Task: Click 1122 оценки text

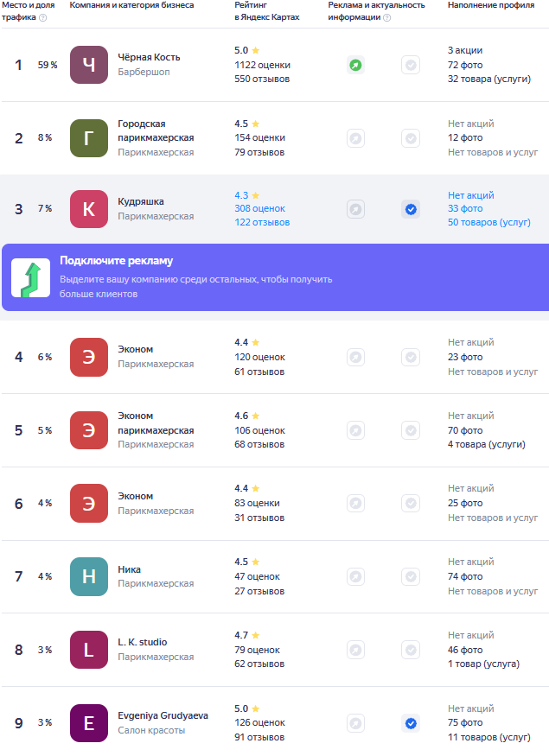Action: (x=262, y=65)
